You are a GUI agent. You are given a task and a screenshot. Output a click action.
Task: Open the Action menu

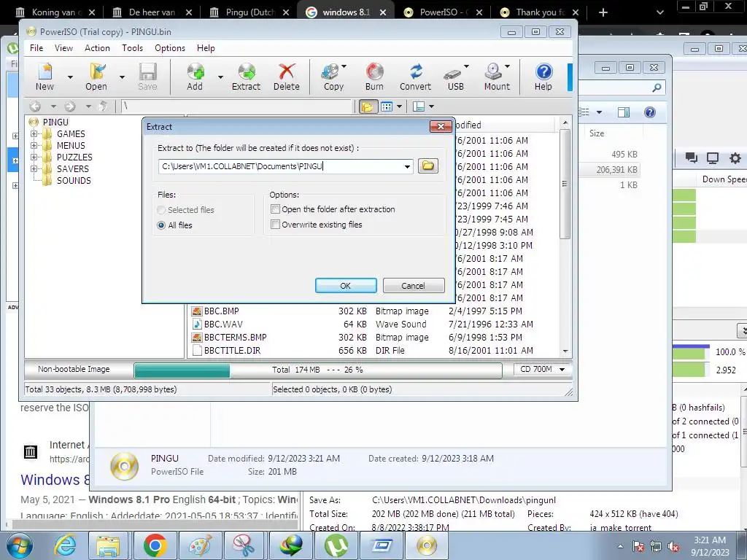[x=97, y=48]
